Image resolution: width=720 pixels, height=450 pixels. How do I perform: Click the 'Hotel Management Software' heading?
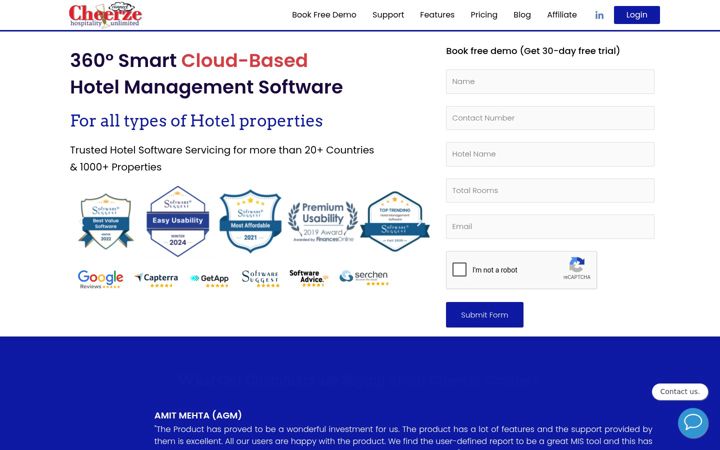tap(206, 87)
